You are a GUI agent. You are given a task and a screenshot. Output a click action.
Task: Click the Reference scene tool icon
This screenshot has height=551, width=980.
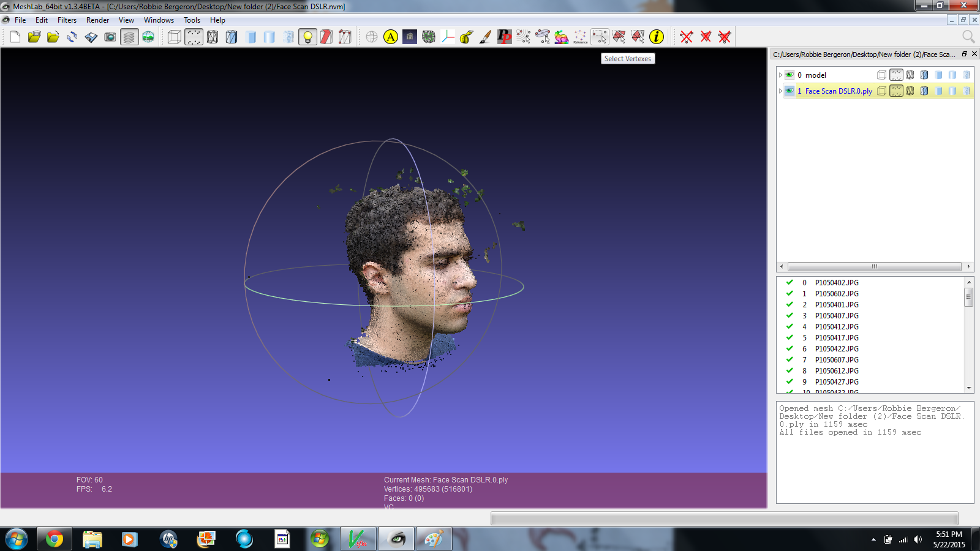[581, 37]
